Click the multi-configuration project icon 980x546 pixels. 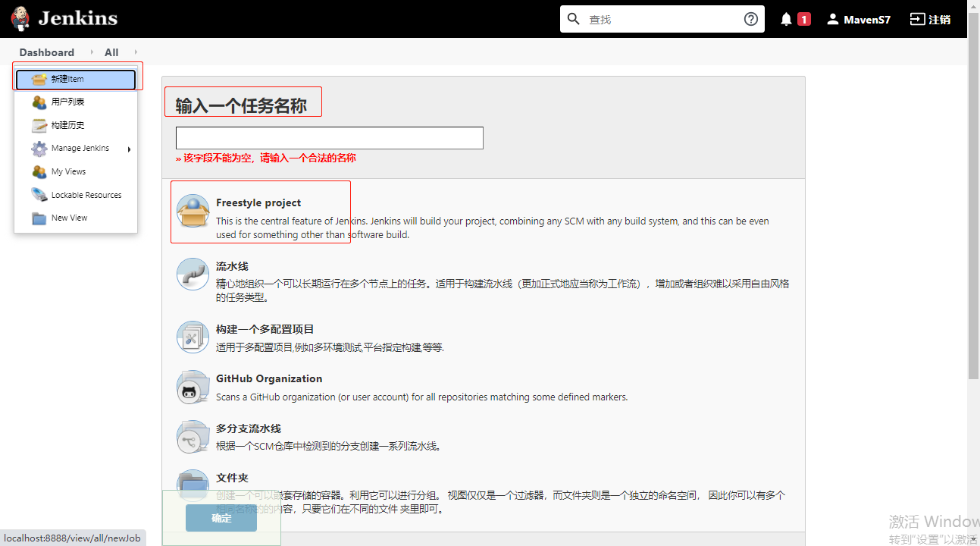pyautogui.click(x=193, y=337)
